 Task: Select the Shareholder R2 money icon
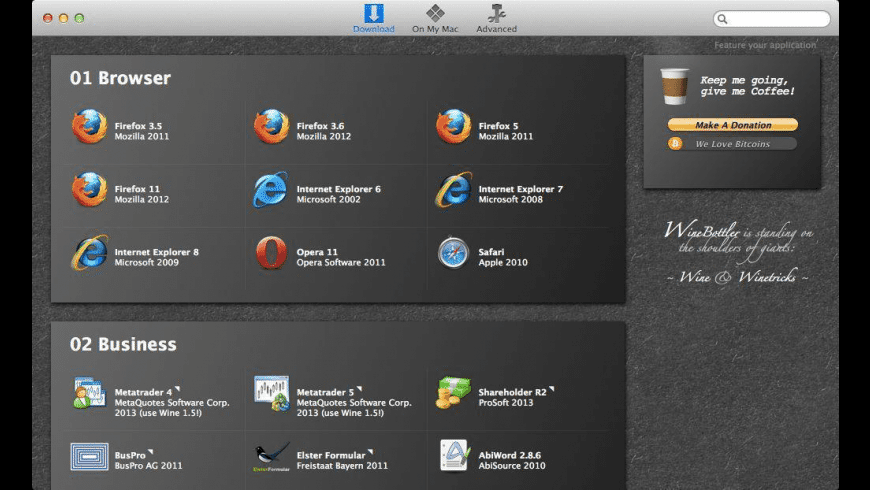[x=453, y=393]
